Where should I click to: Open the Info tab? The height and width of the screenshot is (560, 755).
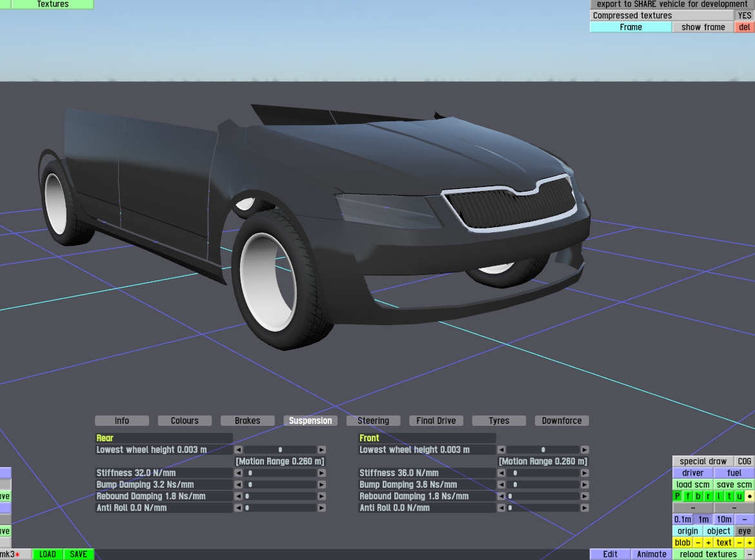tap(122, 421)
